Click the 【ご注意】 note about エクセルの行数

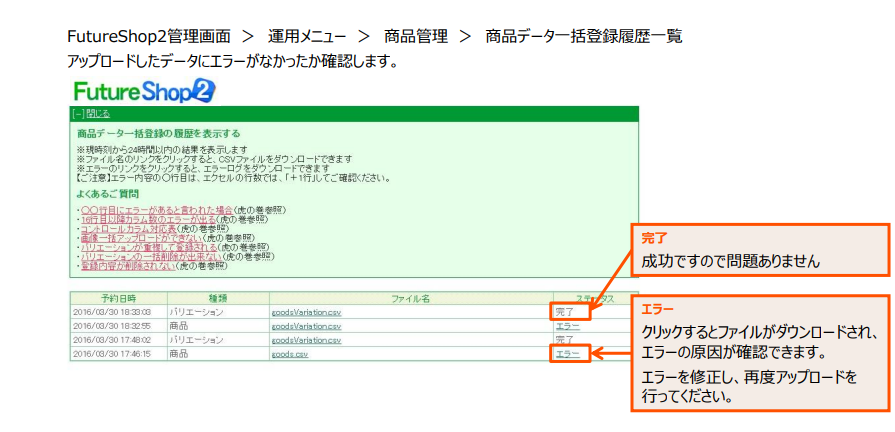click(x=234, y=178)
